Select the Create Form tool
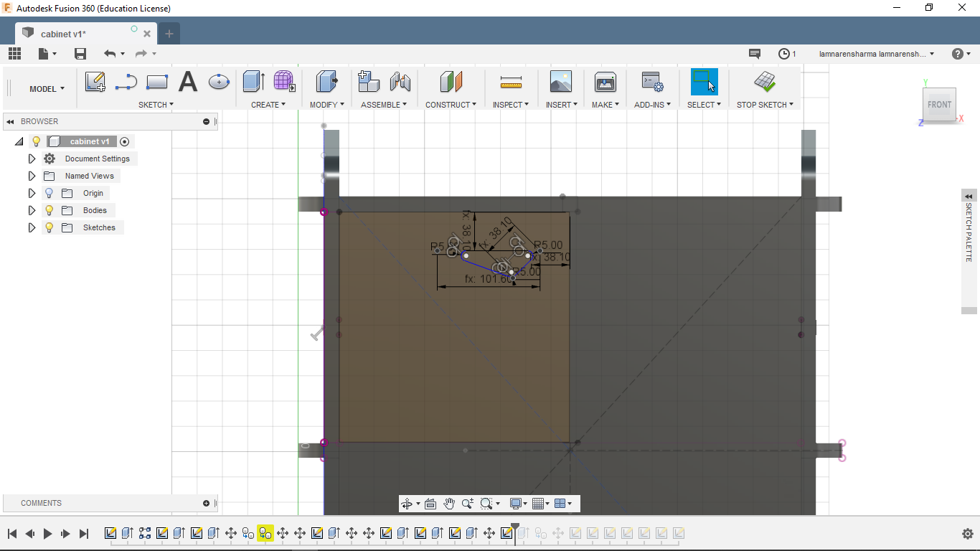This screenshot has width=980, height=551. (x=284, y=82)
